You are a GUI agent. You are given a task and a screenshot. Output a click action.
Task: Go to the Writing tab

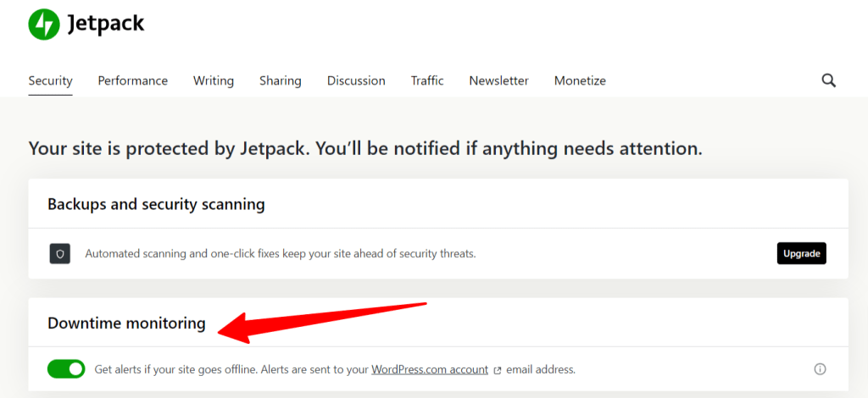213,80
